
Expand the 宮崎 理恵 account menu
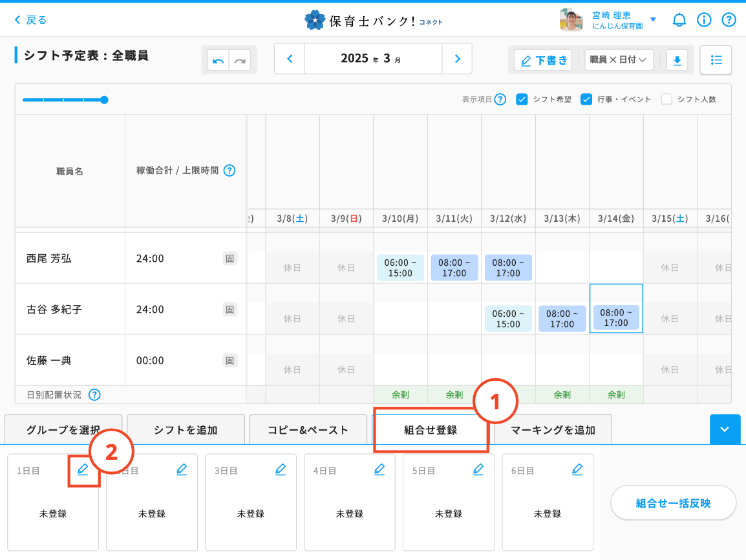tap(652, 20)
